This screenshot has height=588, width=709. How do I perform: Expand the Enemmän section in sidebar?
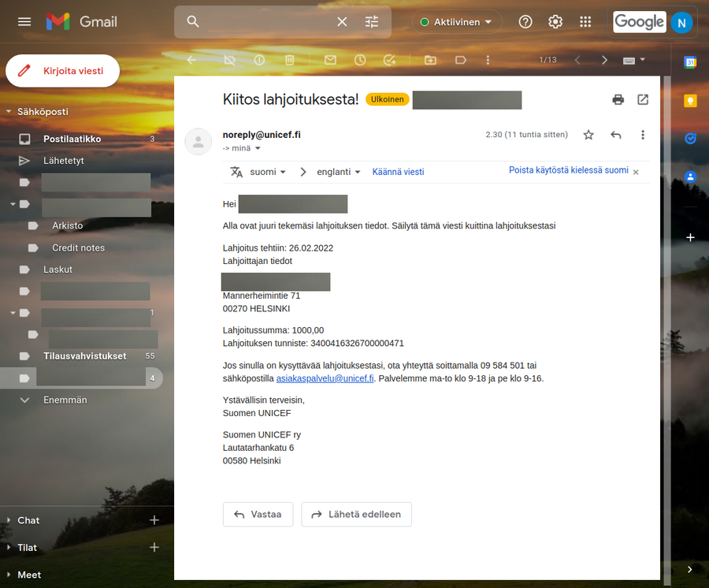click(65, 400)
